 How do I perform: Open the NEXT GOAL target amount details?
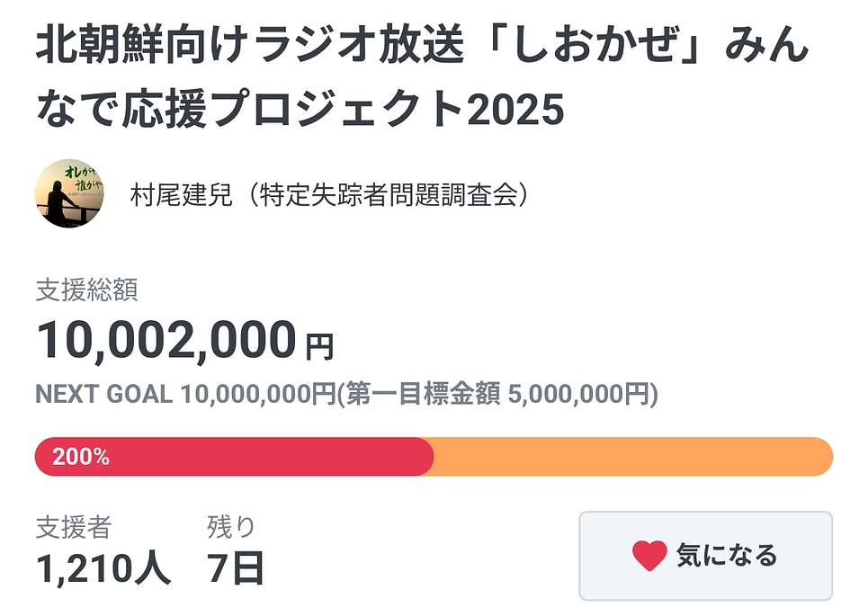(x=346, y=393)
